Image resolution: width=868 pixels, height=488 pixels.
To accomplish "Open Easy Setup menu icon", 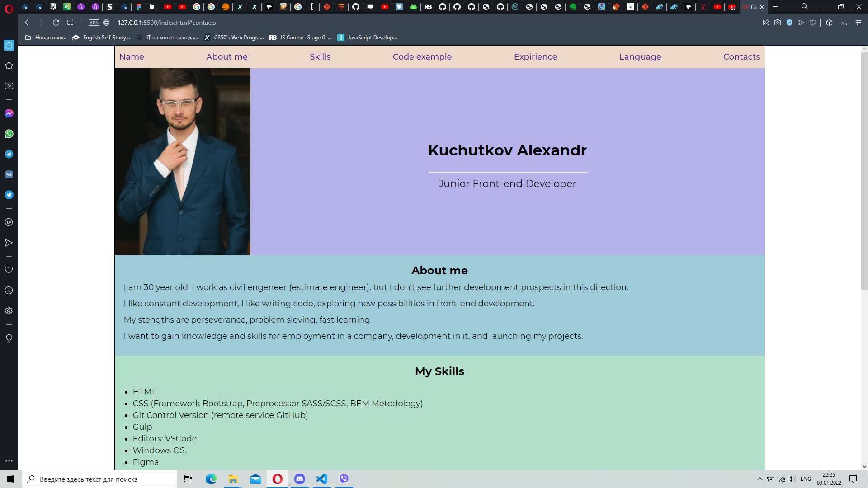I will [x=859, y=23].
